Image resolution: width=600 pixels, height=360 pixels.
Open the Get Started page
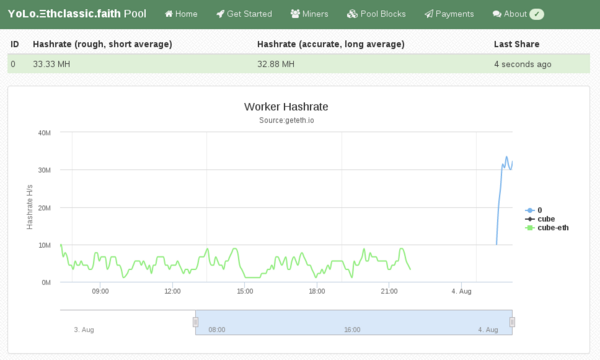coord(244,14)
